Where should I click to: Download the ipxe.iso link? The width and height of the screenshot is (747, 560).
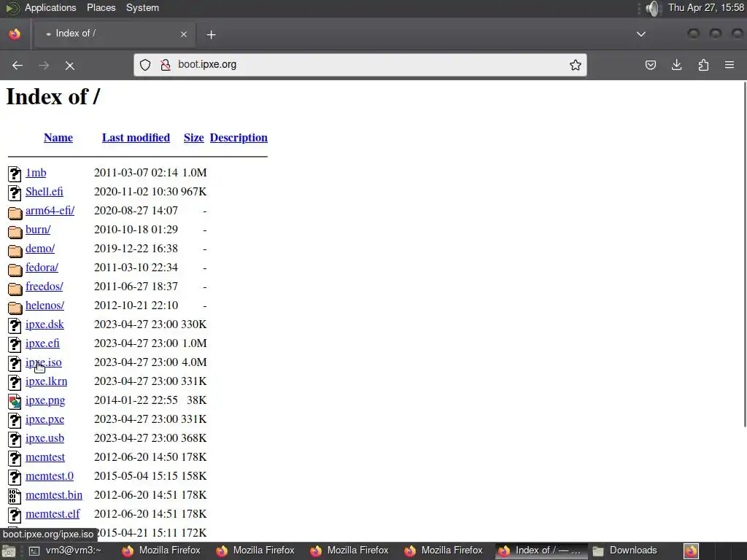pyautogui.click(x=43, y=362)
